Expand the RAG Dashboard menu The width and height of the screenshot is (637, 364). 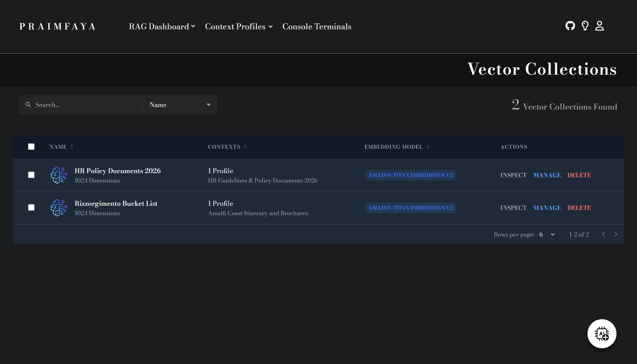[x=162, y=26]
